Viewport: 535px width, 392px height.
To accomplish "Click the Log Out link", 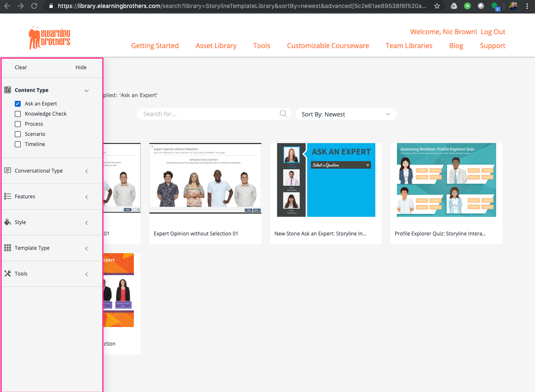I will (493, 32).
